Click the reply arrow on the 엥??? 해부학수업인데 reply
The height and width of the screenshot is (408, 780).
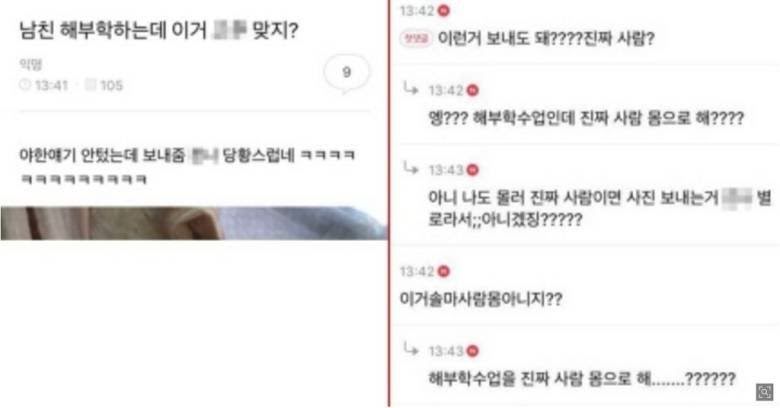(410, 89)
